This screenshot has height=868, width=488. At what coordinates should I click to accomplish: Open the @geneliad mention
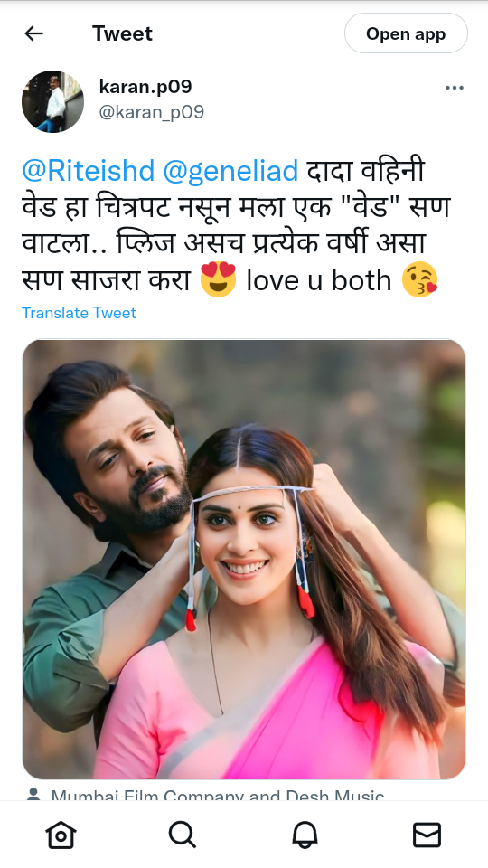pyautogui.click(x=230, y=171)
